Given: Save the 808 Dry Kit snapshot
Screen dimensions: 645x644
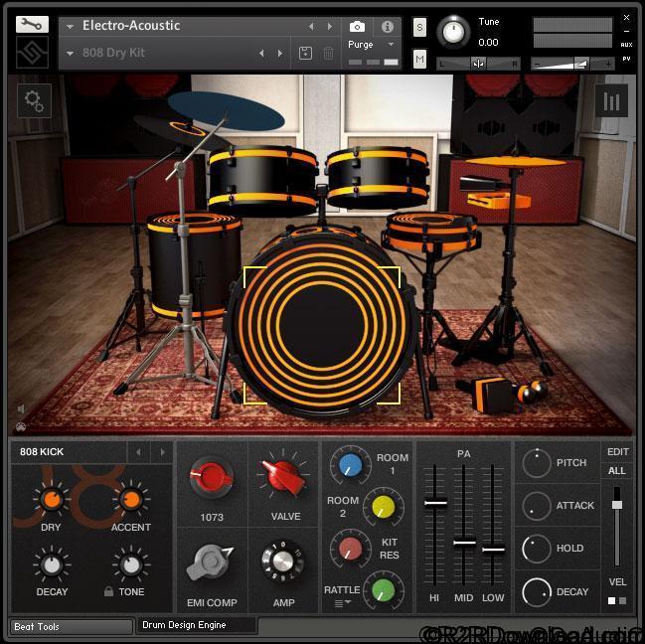Looking at the screenshot, I should coord(305,53).
